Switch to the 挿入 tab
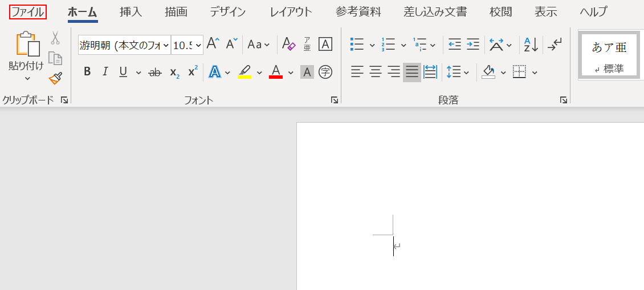644x290 pixels. (131, 12)
